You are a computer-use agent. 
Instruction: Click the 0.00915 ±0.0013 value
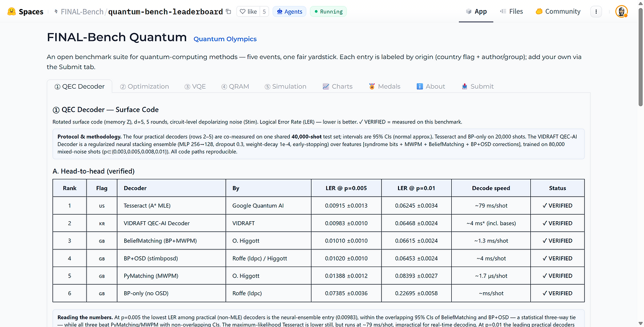[346, 206]
